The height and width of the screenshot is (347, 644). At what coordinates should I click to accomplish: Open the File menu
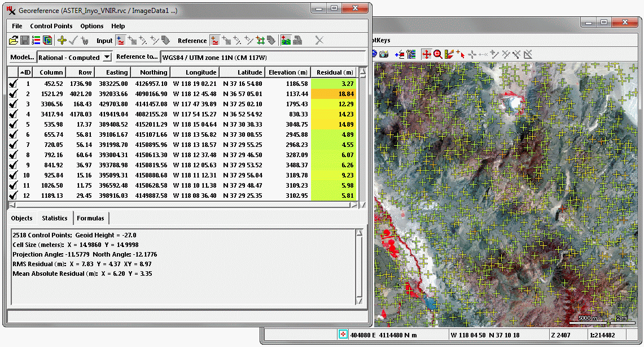click(17, 26)
